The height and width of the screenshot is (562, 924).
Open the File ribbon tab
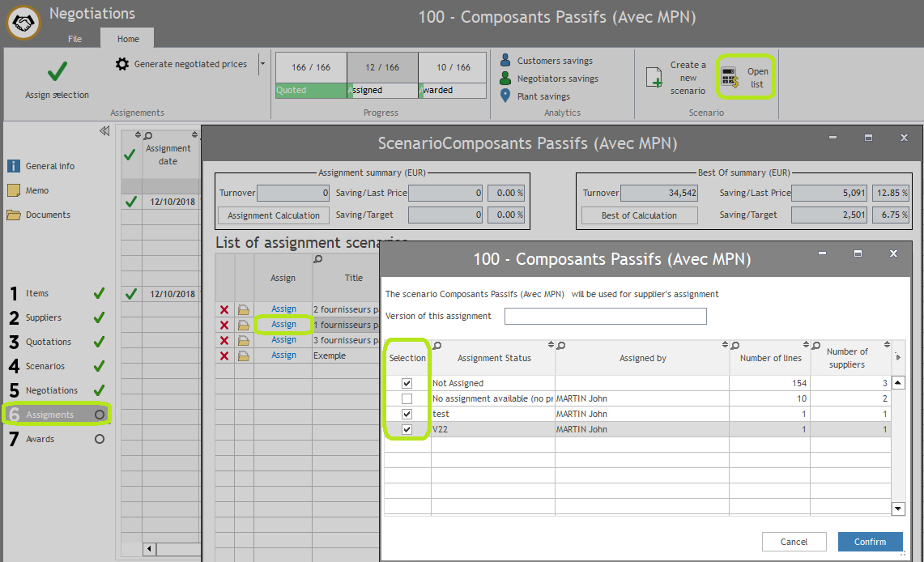click(75, 39)
